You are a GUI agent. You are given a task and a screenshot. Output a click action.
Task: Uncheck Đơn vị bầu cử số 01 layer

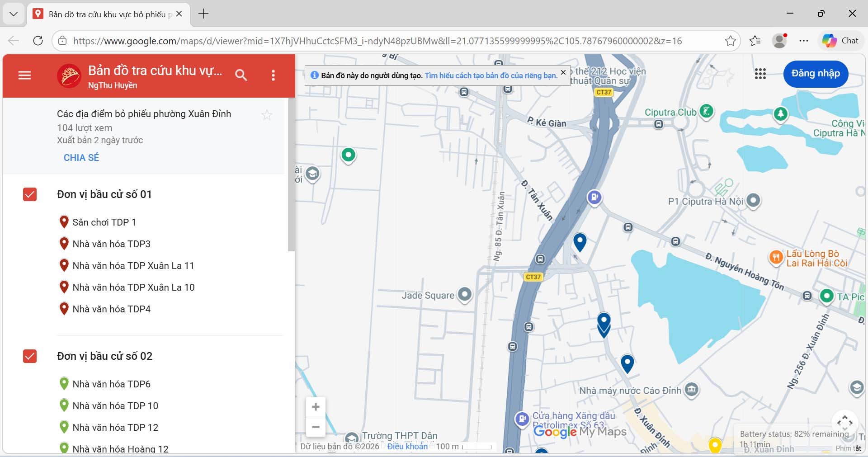(x=30, y=194)
